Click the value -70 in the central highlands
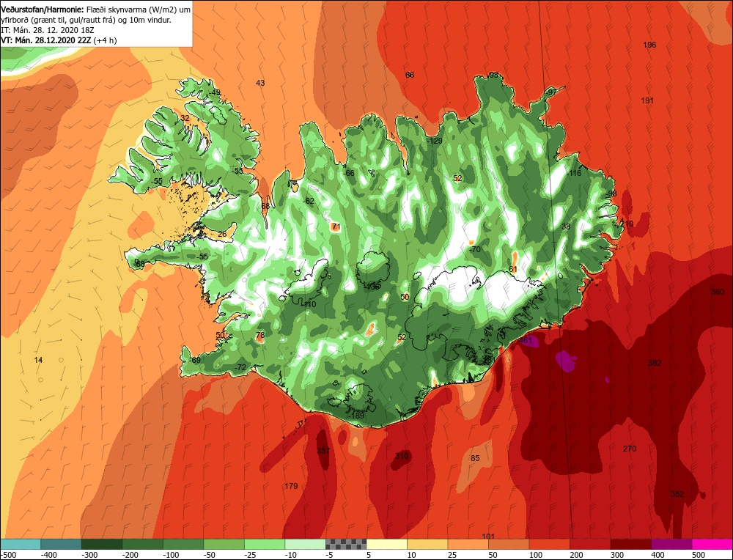Image resolution: width=733 pixels, height=560 pixels. click(474, 250)
